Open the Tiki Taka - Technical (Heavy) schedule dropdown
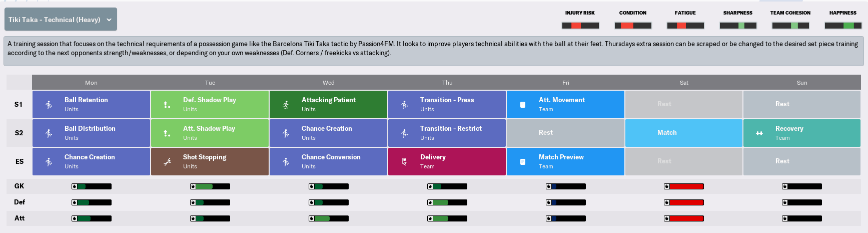 [61, 20]
